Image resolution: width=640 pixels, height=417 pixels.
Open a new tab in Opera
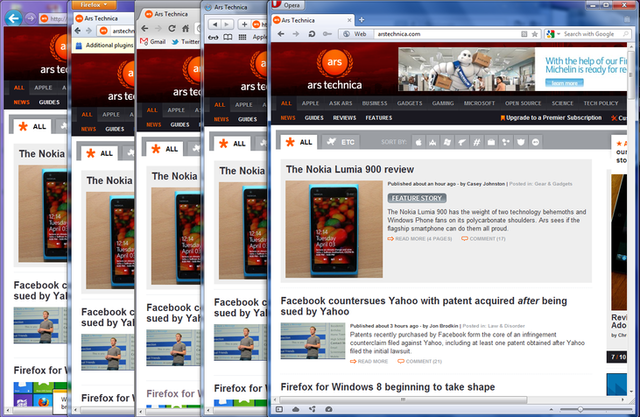point(361,20)
